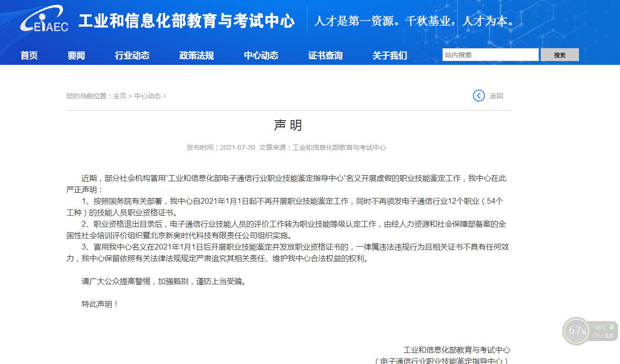Open 关于我们 navigation item
Image resolution: width=620 pixels, height=364 pixels.
[390, 55]
